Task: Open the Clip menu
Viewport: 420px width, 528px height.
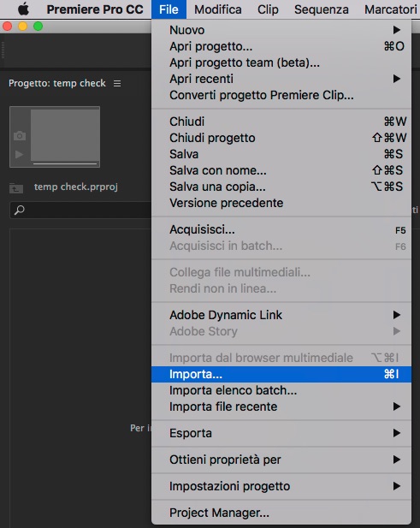Action: coord(268,9)
